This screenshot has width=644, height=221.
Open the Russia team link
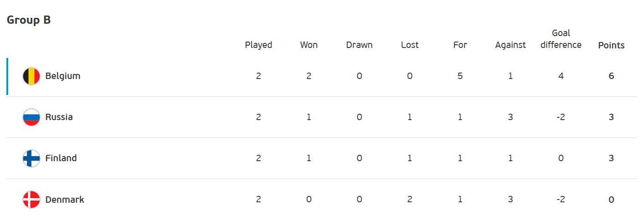(x=59, y=117)
